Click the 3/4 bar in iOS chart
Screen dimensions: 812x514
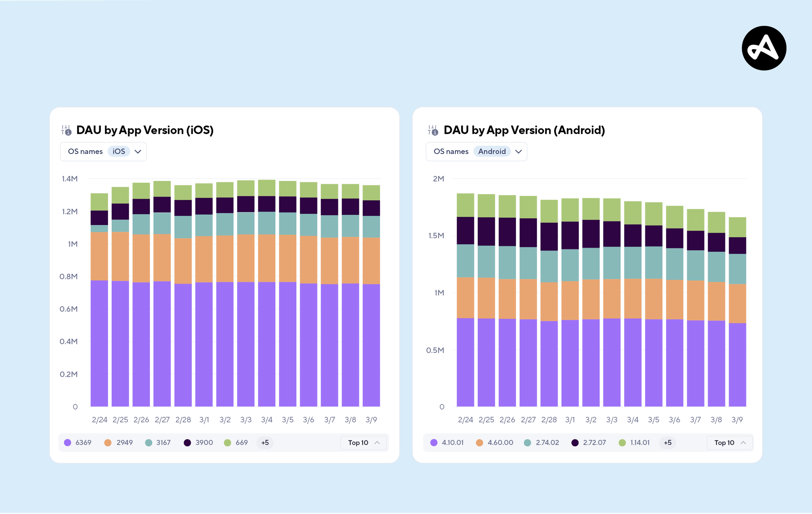pos(266,293)
